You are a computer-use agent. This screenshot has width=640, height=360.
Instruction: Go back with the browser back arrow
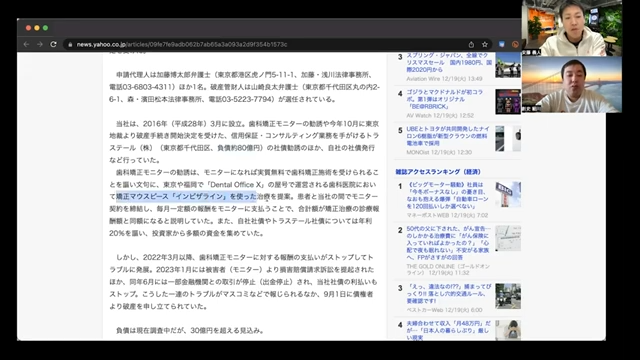27,44
